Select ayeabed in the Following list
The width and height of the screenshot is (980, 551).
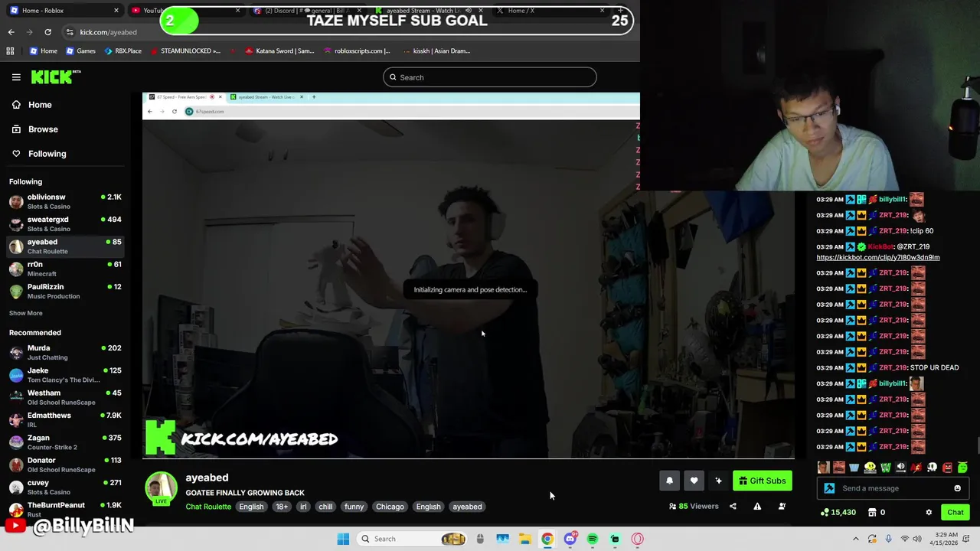66,246
